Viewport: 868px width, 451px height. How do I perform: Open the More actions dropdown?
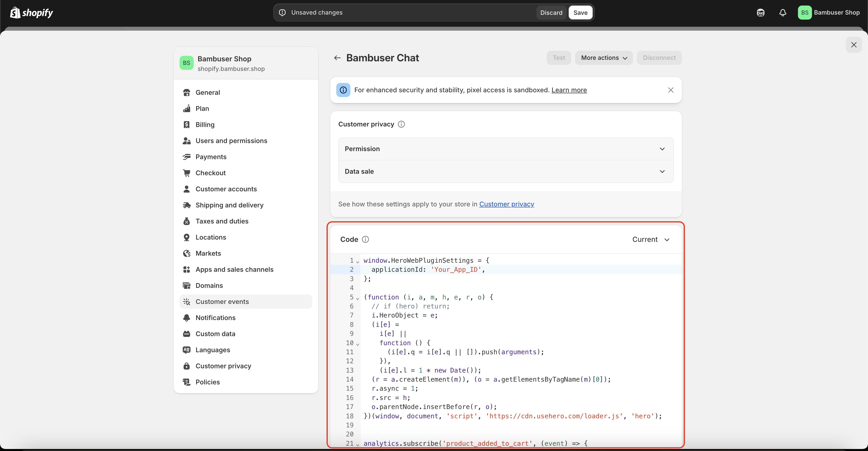(x=604, y=58)
